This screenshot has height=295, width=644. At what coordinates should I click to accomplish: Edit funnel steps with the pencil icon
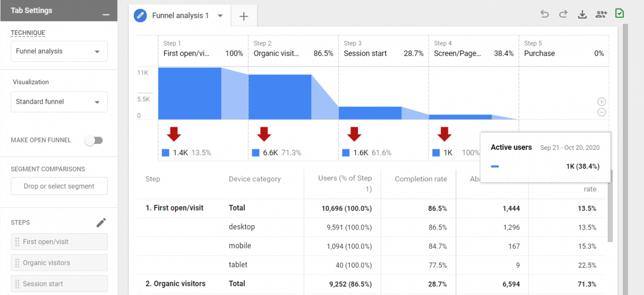pos(101,222)
